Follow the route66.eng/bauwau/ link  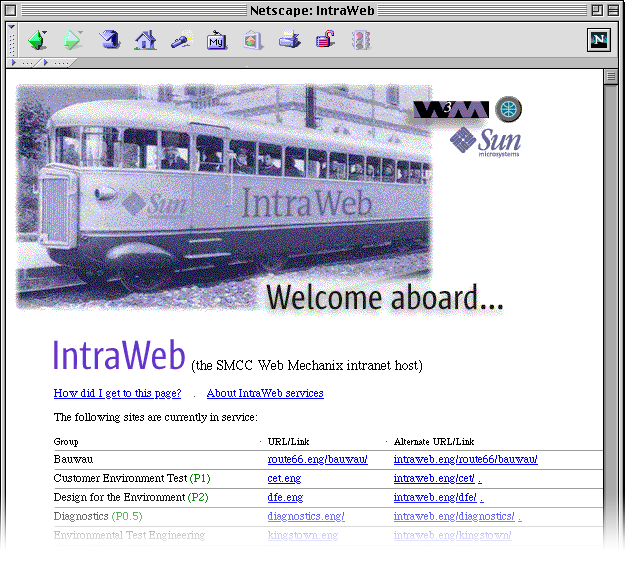click(x=318, y=459)
